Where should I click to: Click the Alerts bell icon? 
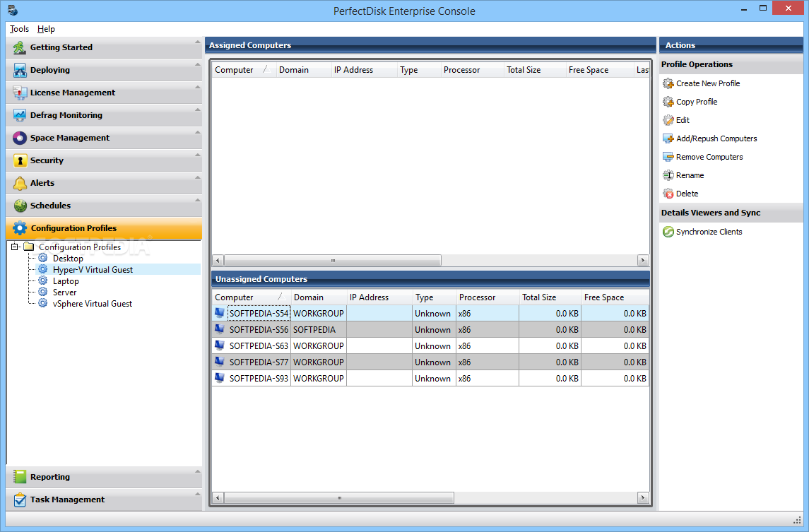click(x=20, y=183)
